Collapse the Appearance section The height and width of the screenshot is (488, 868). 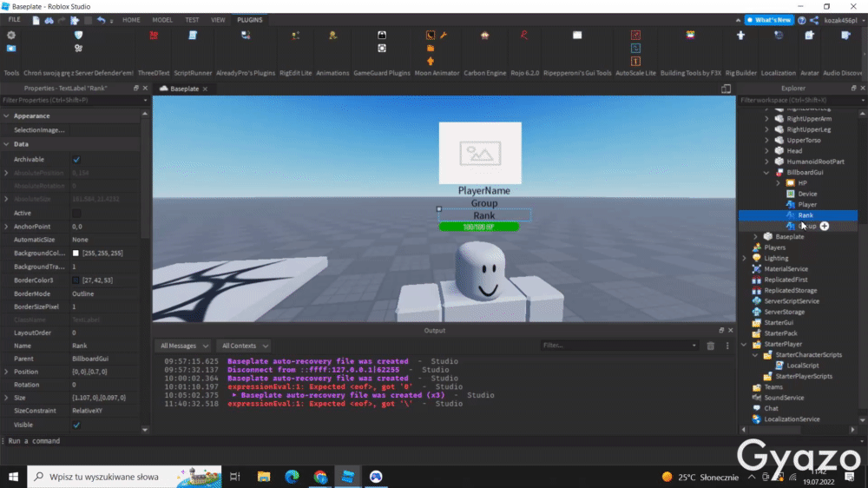tap(6, 115)
